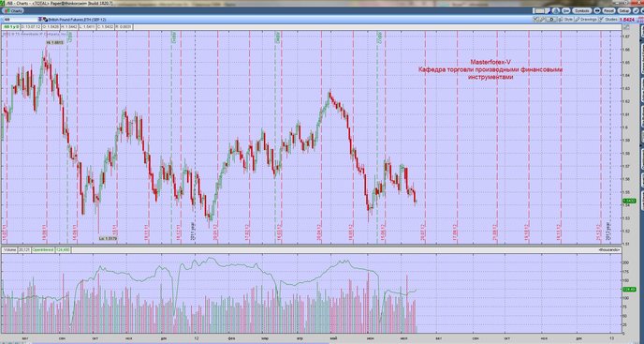Open the Charts tab
Image resolution: width=644 pixels, height=344 pixels.
(x=13, y=10)
